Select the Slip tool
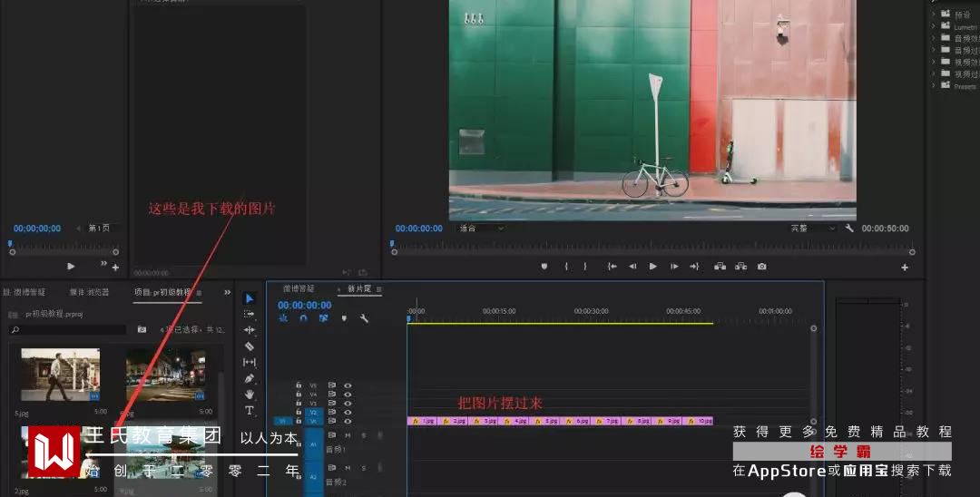Viewport: 980px width, 497px height. click(249, 362)
